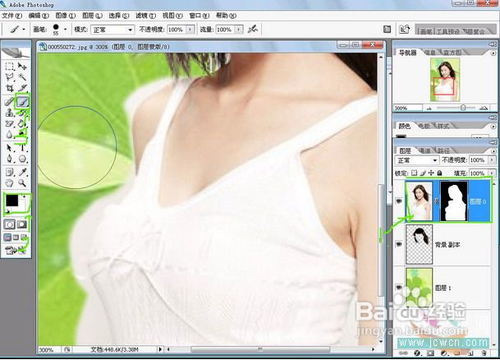Switch to standard edit mode
The image size is (500, 360).
click(x=10, y=224)
